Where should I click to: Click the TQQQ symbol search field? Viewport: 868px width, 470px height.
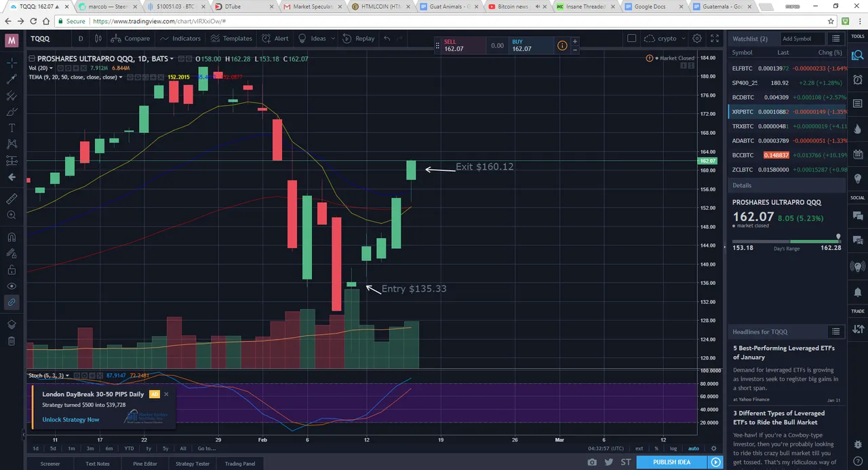[47, 39]
